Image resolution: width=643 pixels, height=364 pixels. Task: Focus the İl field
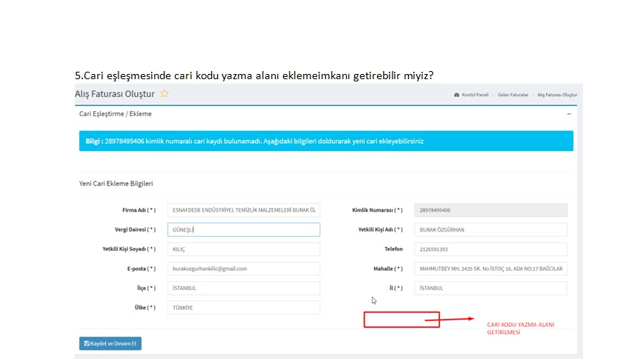[x=490, y=288]
